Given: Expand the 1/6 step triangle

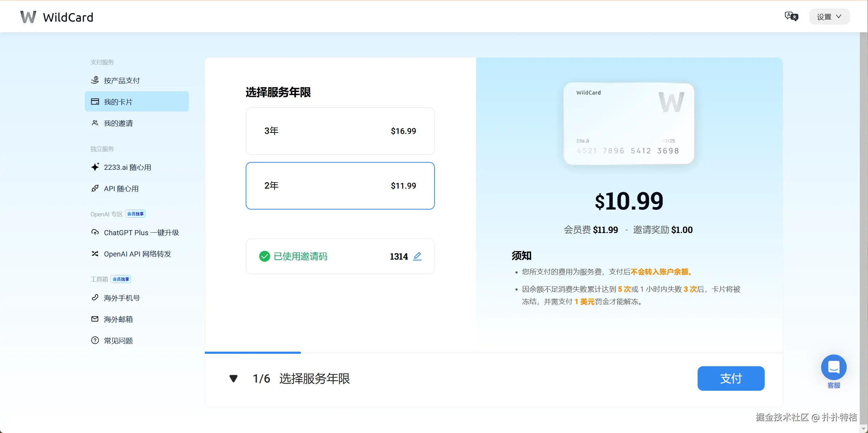Looking at the screenshot, I should (233, 379).
